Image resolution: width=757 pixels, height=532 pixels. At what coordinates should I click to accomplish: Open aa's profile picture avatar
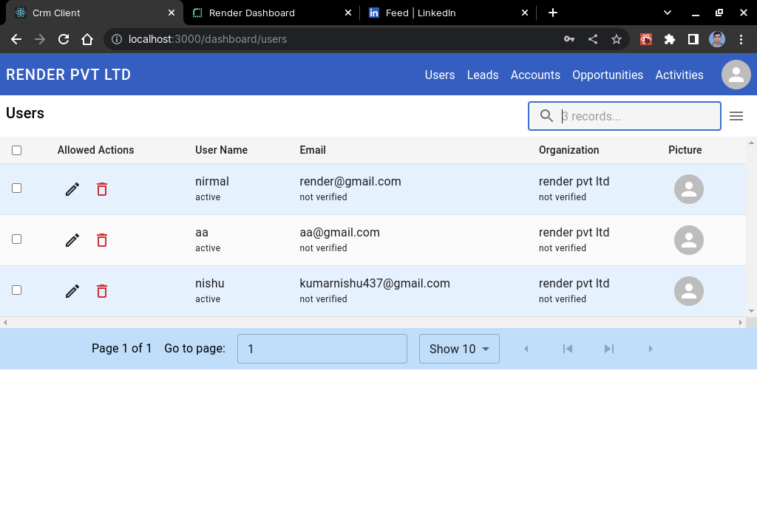688,240
